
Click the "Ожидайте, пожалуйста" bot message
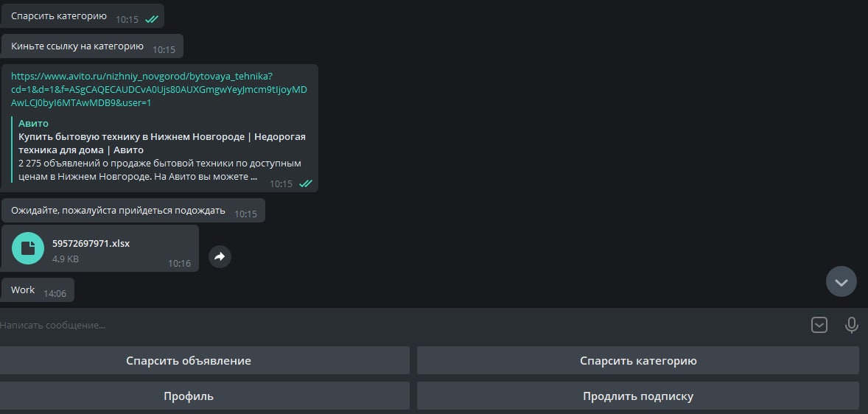coord(118,211)
